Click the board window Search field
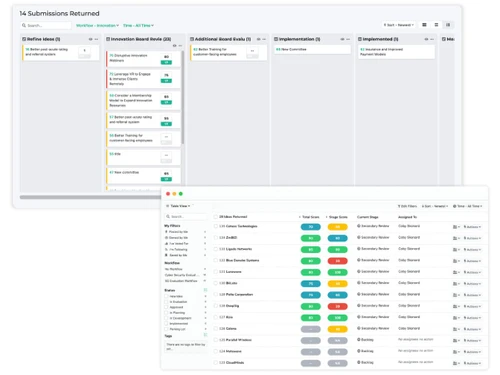500x375 pixels. (46, 25)
